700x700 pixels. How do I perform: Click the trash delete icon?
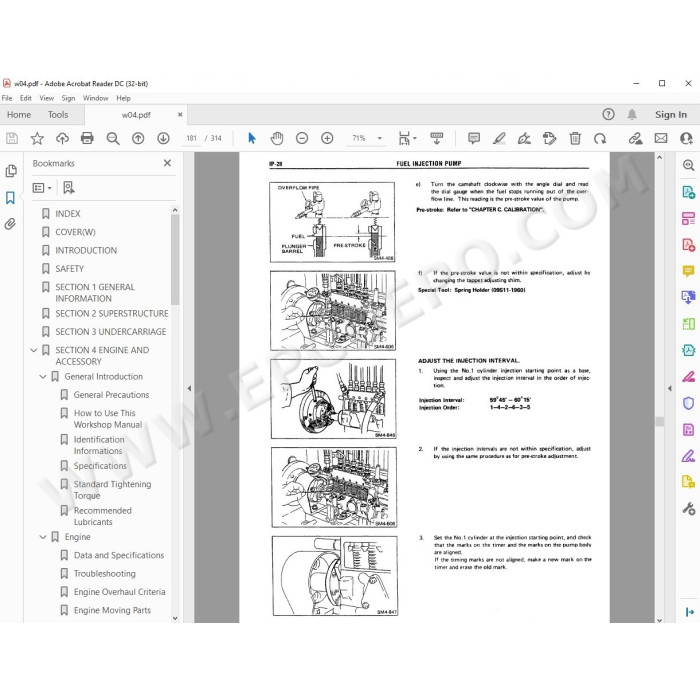coord(575,138)
